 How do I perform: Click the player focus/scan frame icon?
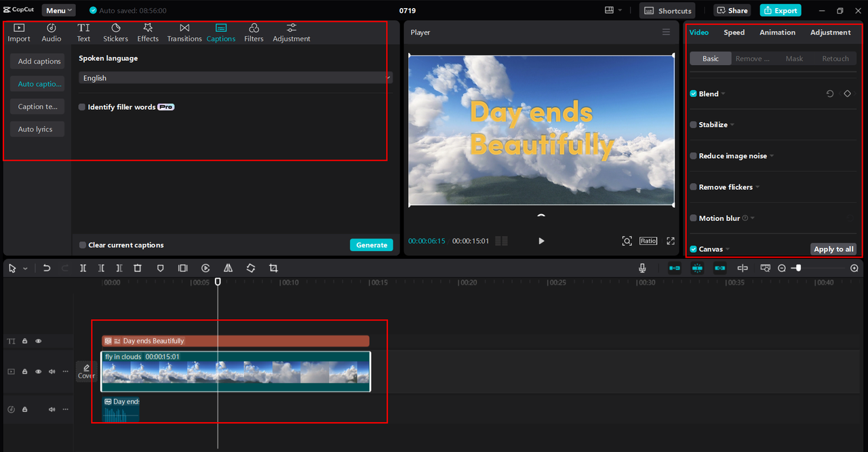[627, 241]
